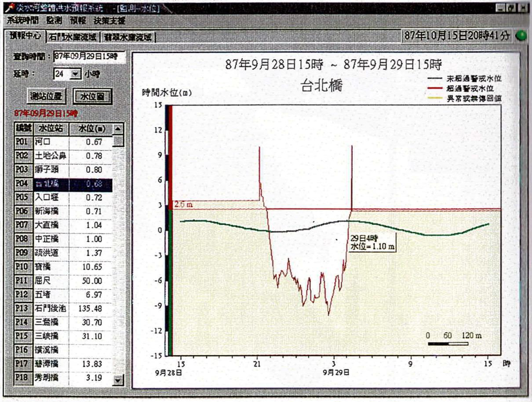This screenshot has height=402, width=532.
Task: Select station row P08 中正橋
Action: click(63, 240)
